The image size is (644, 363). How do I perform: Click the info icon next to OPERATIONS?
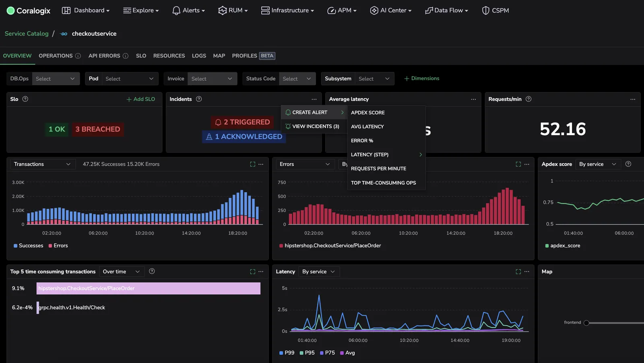click(x=78, y=56)
